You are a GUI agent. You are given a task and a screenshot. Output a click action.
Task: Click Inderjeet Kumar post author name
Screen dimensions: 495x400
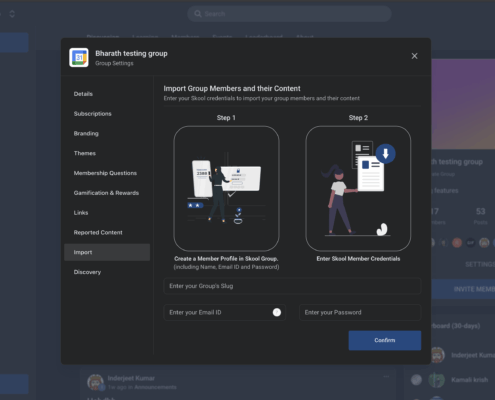click(x=131, y=378)
